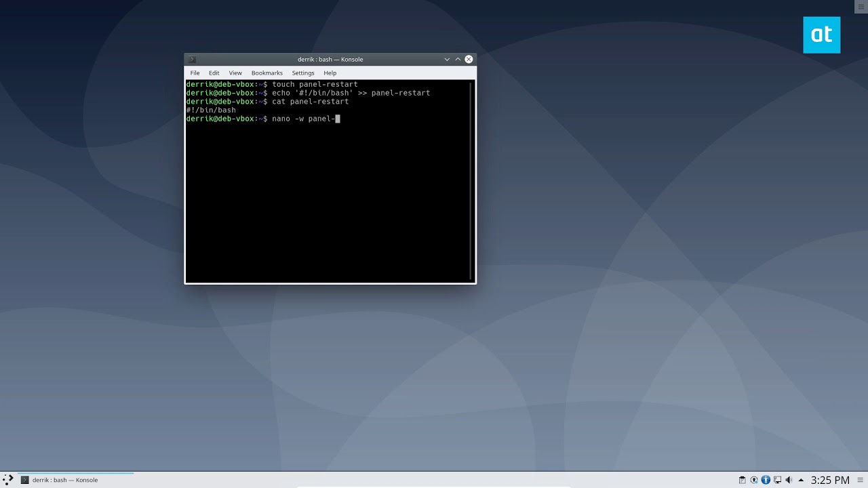Select the Konsole task in the taskbar
This screenshot has width=868, height=488.
click(76, 480)
